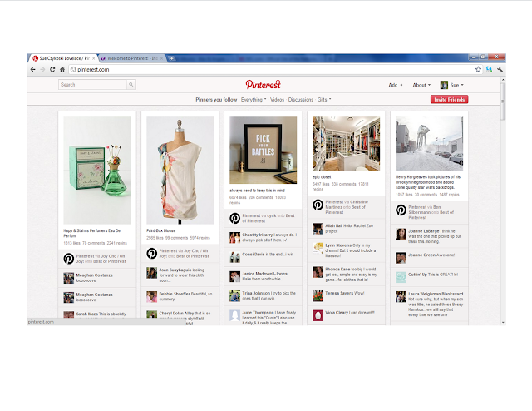The image size is (532, 411).
Task: Open Viola Cleary commenter avatar
Action: (318, 315)
